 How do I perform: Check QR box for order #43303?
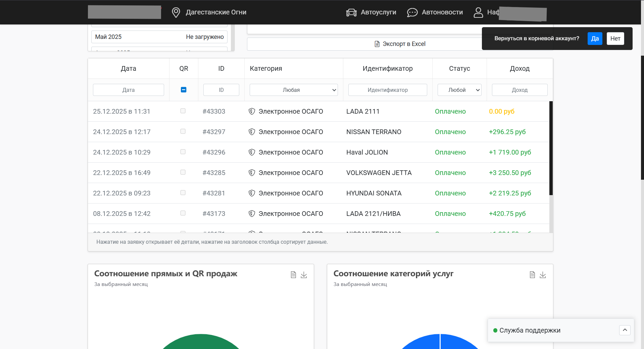point(183,111)
